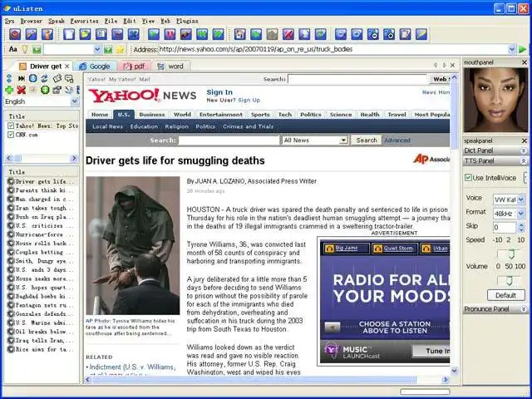532x399 pixels.
Task: Open the Sys menu
Action: point(9,21)
